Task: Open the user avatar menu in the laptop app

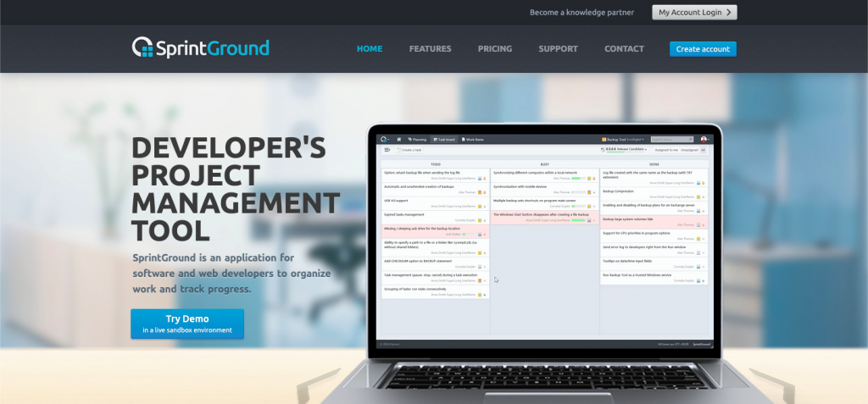Action: point(704,140)
